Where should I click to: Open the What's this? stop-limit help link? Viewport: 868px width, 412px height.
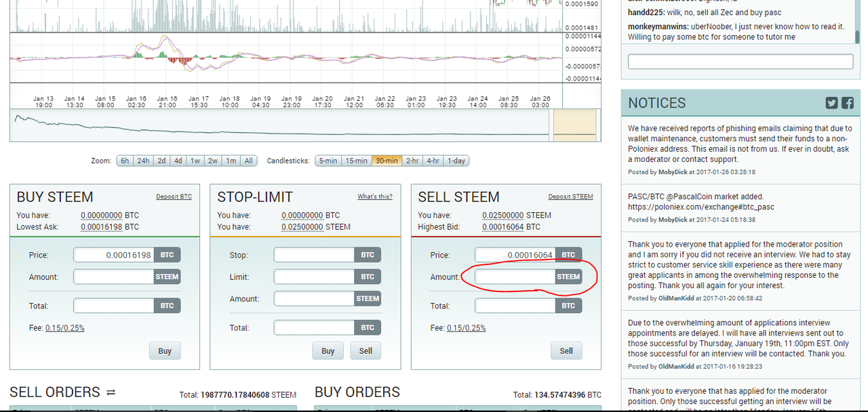(x=375, y=197)
